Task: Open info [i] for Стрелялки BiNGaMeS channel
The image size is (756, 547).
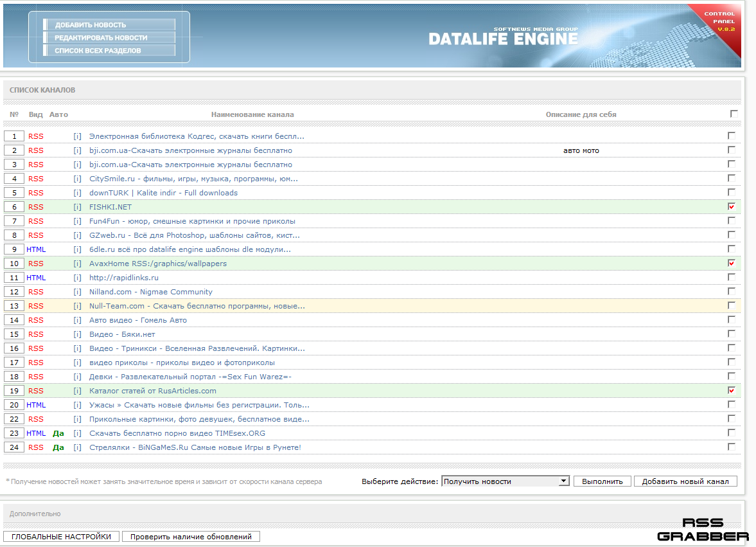Action: (x=77, y=447)
